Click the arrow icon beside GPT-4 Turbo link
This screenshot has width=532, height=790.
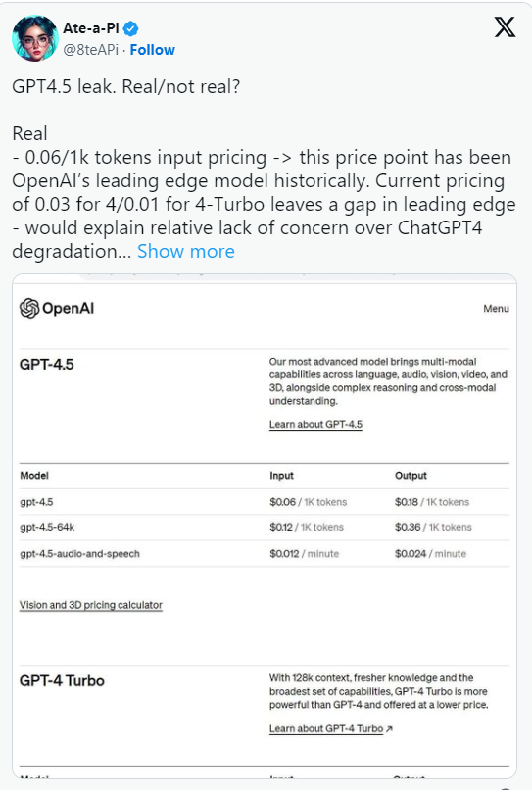click(389, 728)
